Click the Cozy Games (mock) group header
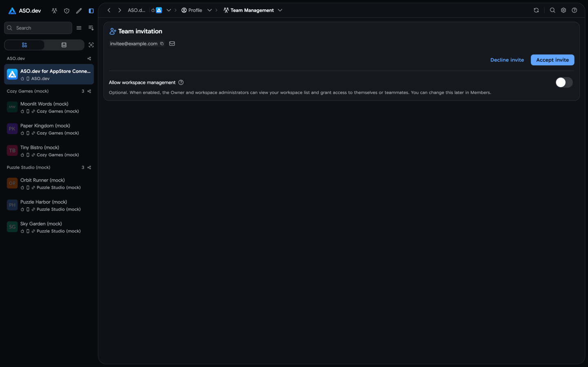The height and width of the screenshot is (367, 588). coord(28,91)
